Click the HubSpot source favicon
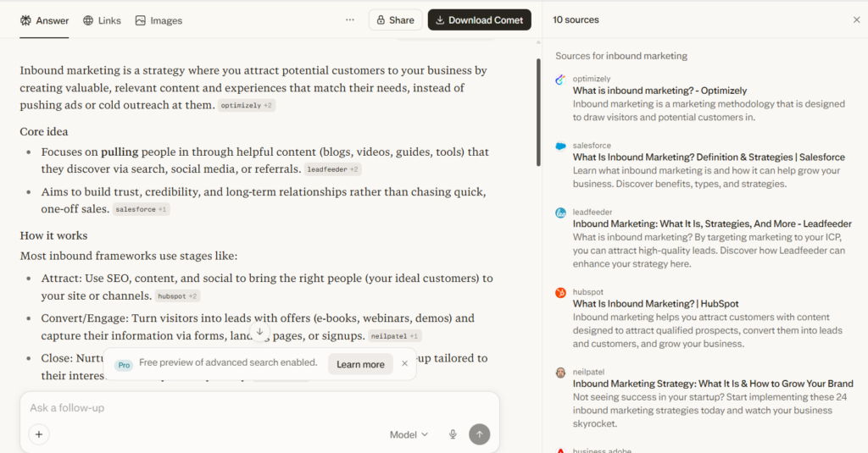 pyautogui.click(x=561, y=293)
